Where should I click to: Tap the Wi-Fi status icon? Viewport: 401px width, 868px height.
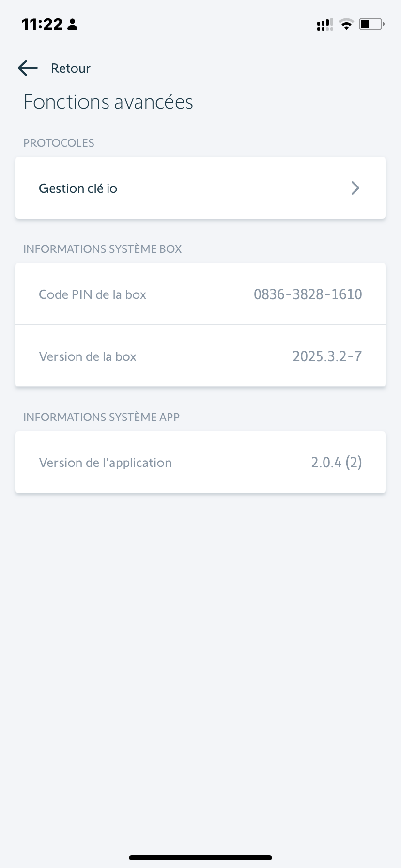click(x=346, y=24)
